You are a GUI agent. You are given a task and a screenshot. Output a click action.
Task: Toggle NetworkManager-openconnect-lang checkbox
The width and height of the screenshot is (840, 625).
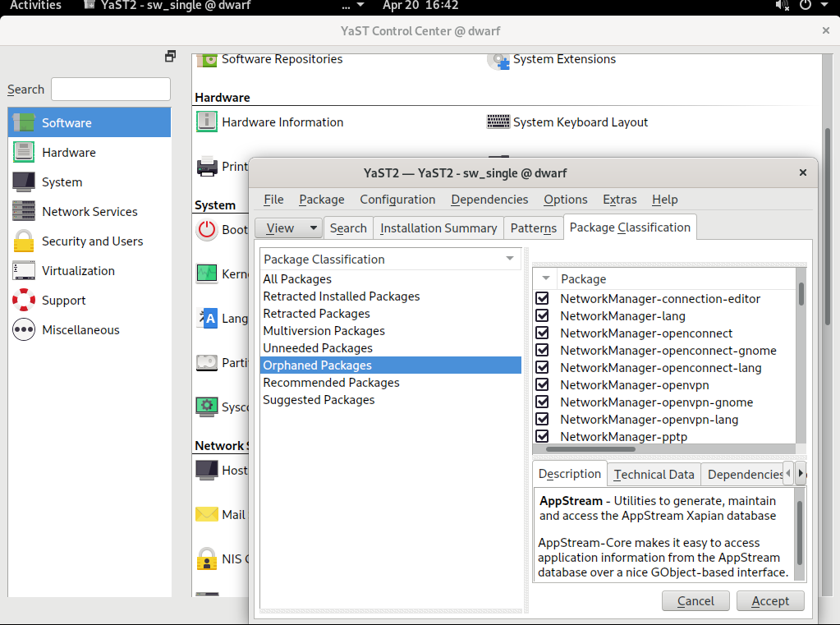coord(542,367)
